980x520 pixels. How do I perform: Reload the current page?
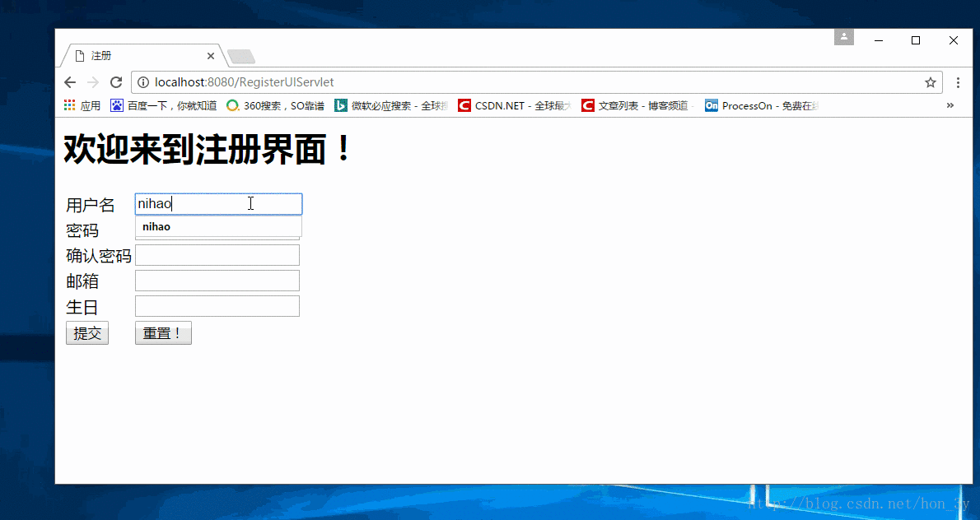click(x=115, y=82)
